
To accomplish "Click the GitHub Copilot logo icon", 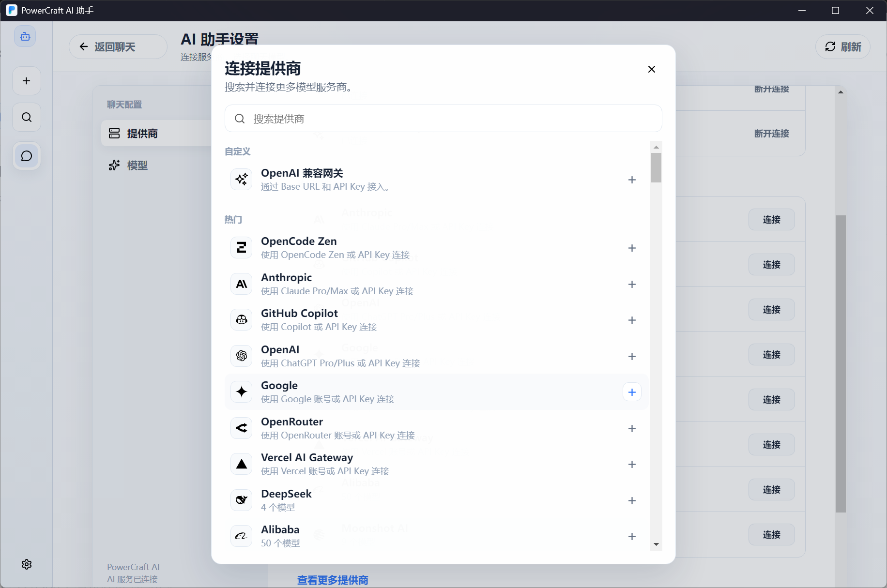I will (242, 320).
